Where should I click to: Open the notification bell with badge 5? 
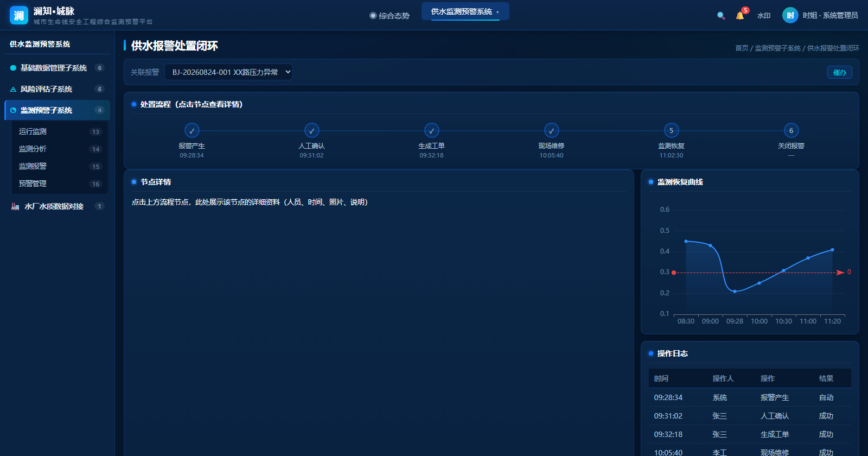point(740,16)
